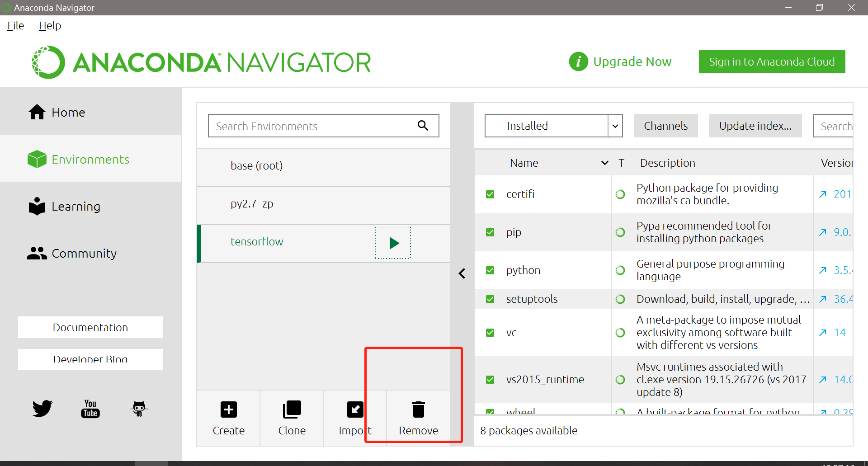Click the Anaconda Navigator logo
This screenshot has height=466, width=868.
(x=201, y=62)
